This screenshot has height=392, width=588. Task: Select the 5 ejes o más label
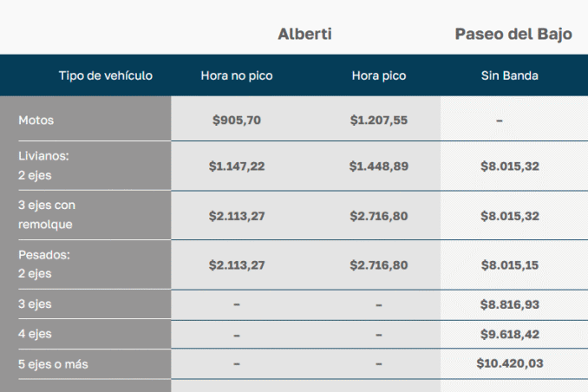click(x=53, y=364)
